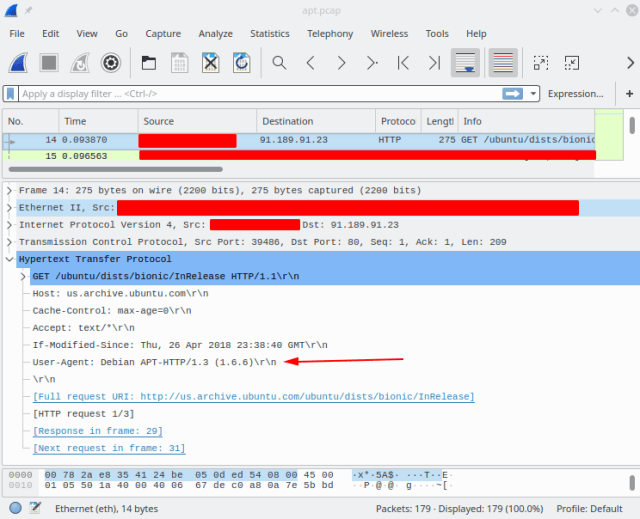The image size is (640, 519).
Task: Open the Analyze menu
Action: click(215, 33)
